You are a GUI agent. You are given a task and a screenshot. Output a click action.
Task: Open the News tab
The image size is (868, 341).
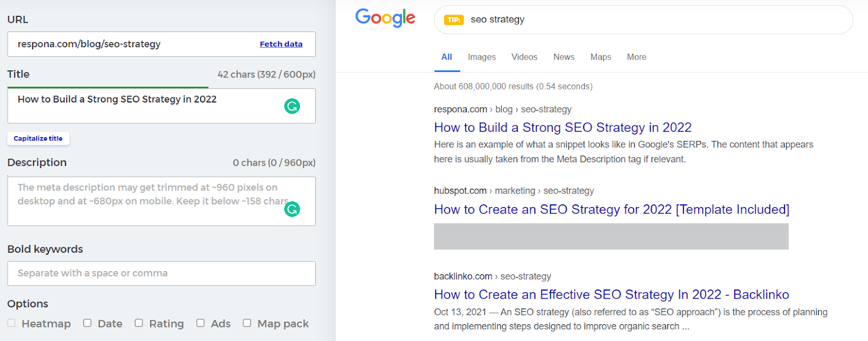(564, 57)
